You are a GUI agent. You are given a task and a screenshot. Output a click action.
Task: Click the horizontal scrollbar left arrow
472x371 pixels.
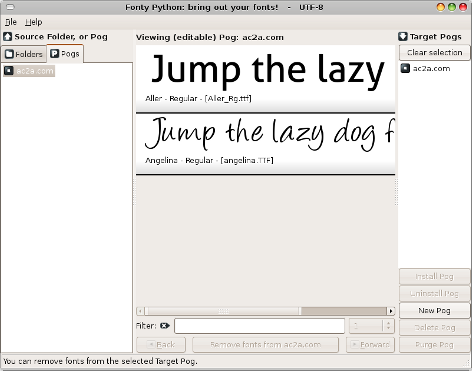click(140, 311)
